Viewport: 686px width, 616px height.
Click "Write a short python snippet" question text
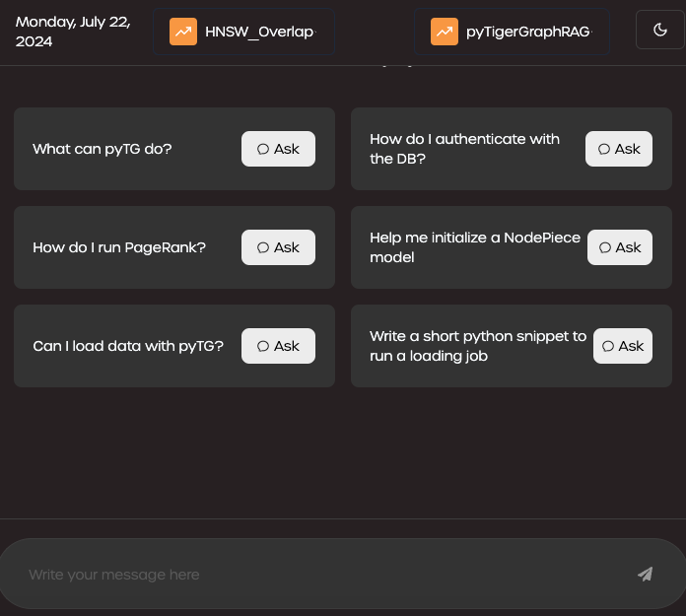[x=478, y=346]
